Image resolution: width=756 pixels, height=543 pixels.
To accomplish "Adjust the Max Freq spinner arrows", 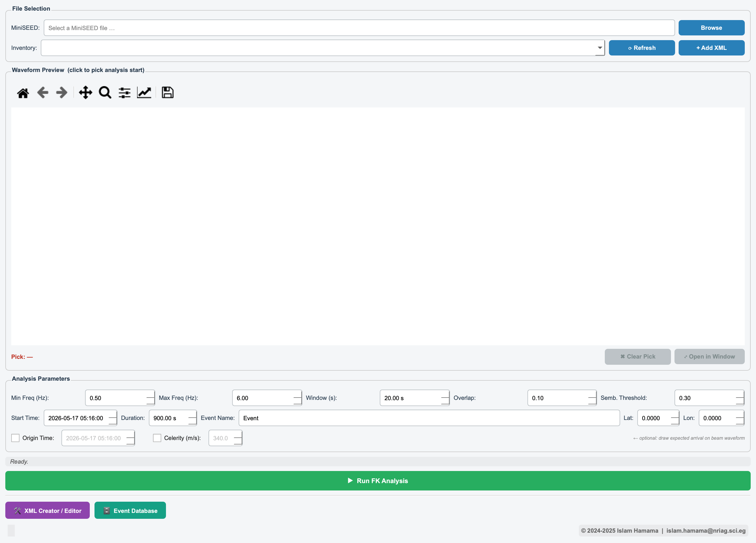I will click(297, 398).
